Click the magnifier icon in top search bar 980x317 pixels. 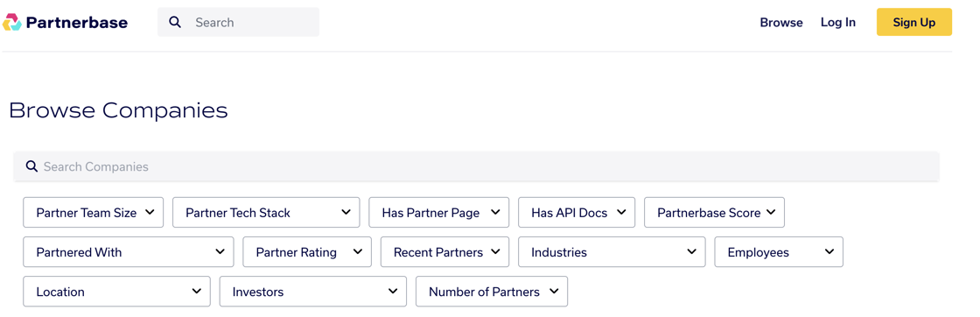coord(176,23)
